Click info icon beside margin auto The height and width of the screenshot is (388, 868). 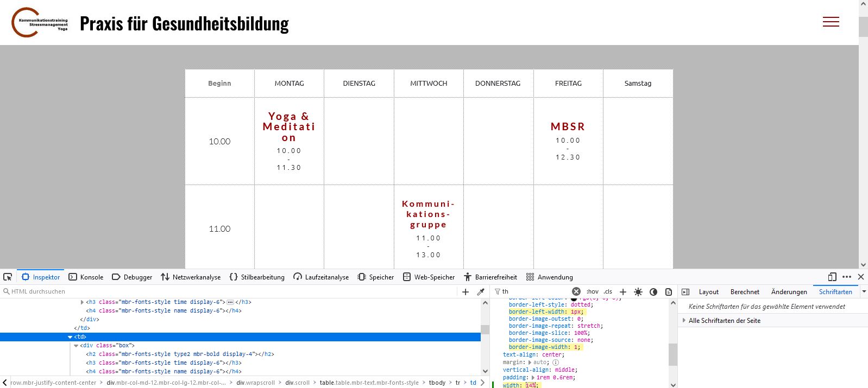[555, 362]
